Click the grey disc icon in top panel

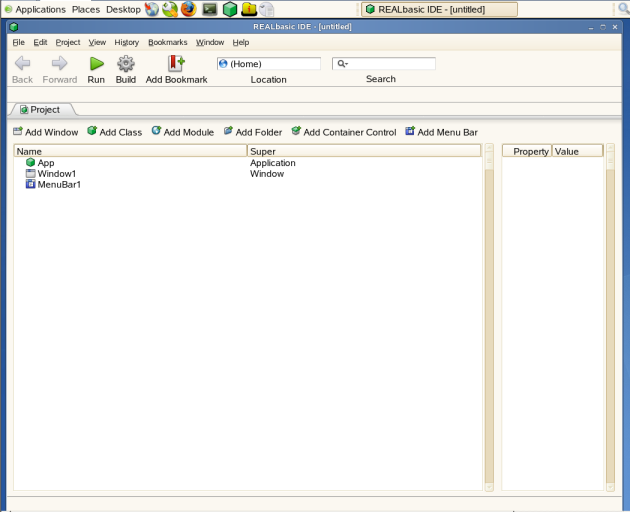point(266,9)
